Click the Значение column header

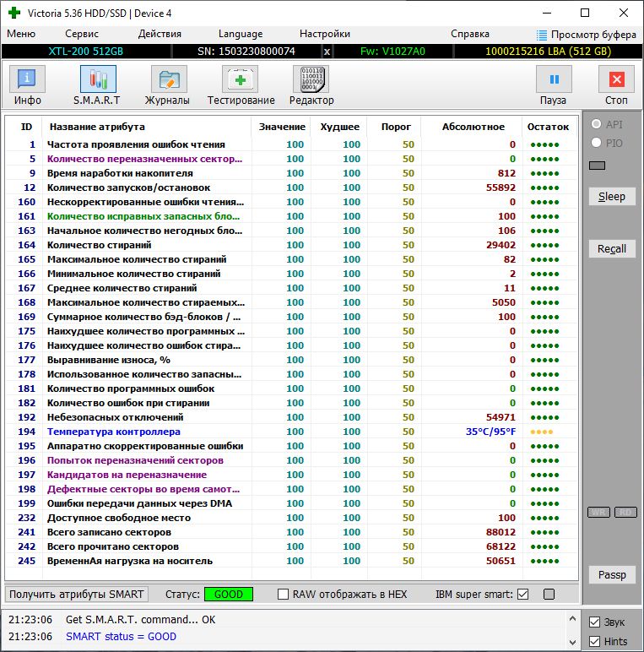tap(282, 127)
